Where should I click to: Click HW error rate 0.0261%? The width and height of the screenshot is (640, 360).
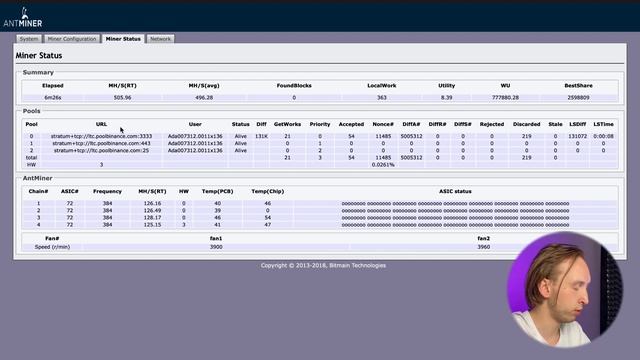(383, 165)
